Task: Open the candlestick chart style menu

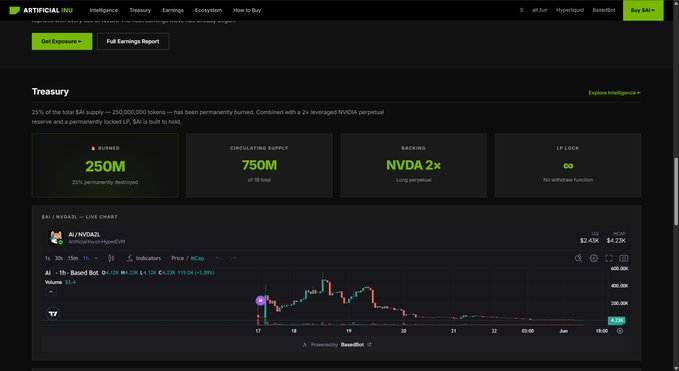Action: tap(111, 258)
